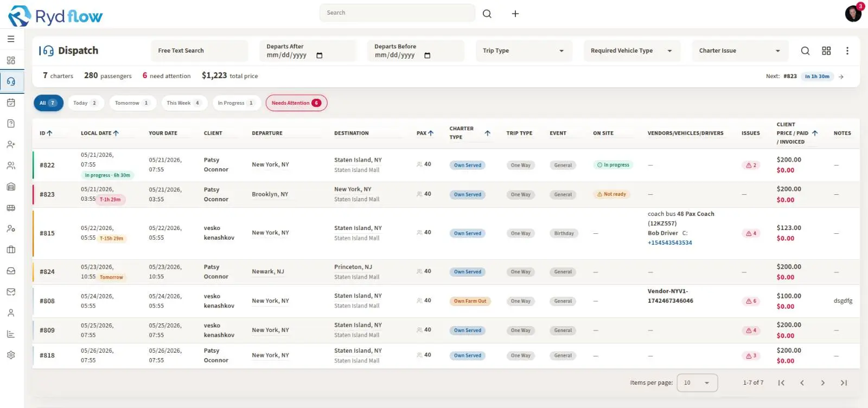Sort table by ID column header
This screenshot has width=868, height=408.
pos(46,133)
